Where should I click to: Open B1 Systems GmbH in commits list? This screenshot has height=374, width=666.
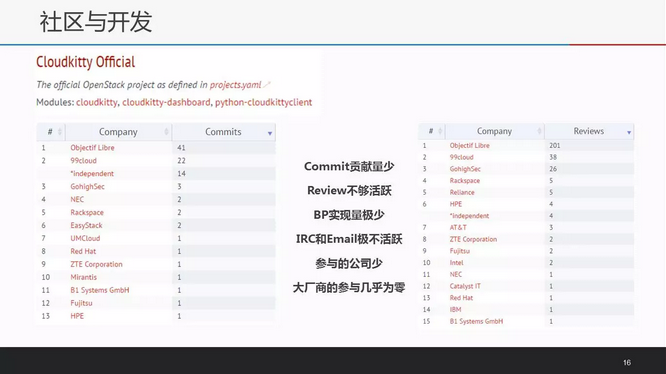point(100,290)
